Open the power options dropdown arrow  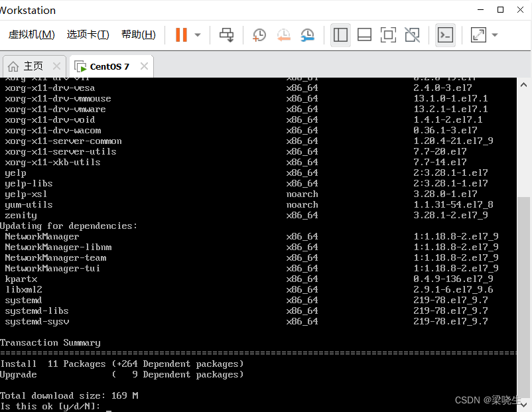click(x=198, y=34)
